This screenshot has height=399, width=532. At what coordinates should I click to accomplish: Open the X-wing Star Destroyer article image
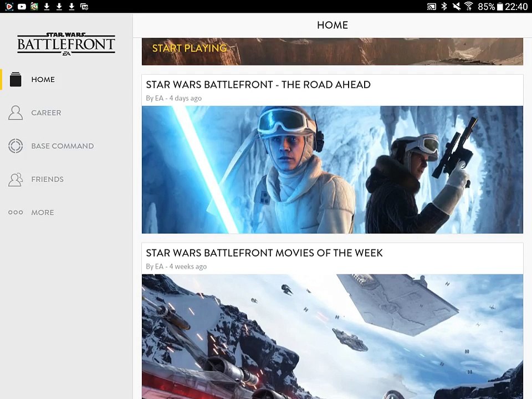[332, 336]
